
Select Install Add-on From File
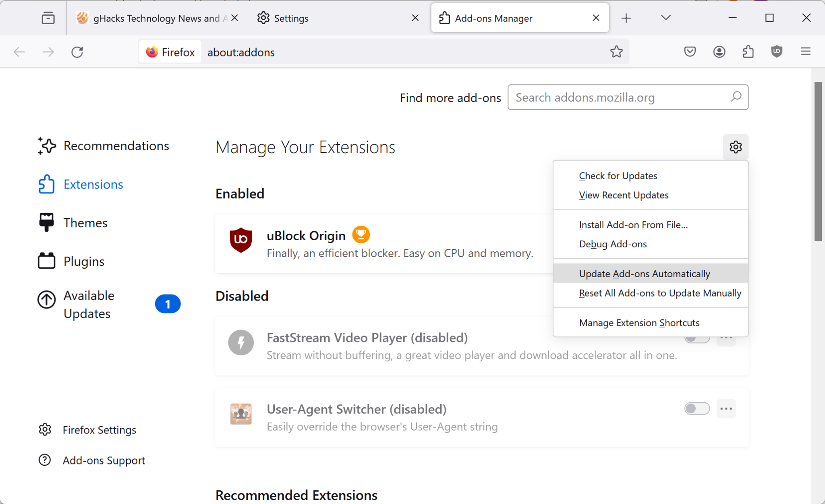(651, 225)
